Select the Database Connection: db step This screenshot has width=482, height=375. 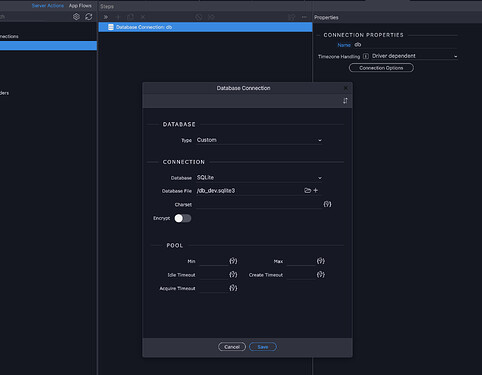tap(205, 27)
